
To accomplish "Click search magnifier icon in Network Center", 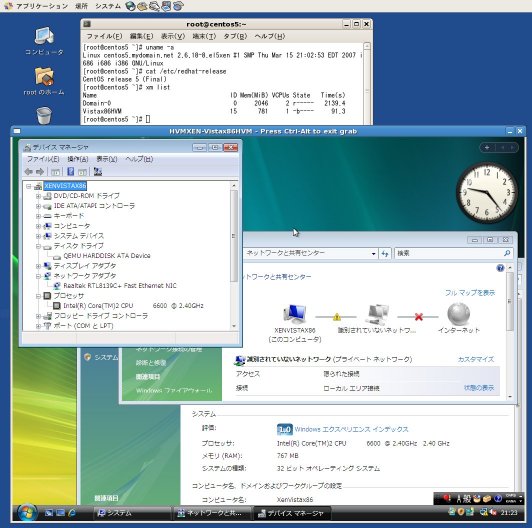I will tap(507, 253).
